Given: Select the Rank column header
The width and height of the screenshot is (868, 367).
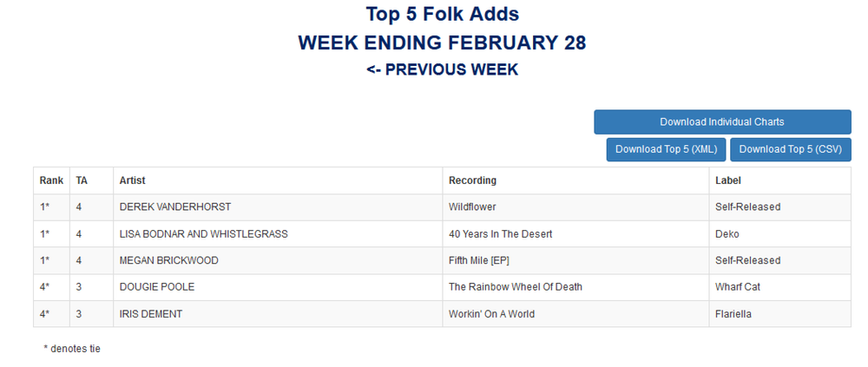Looking at the screenshot, I should point(51,180).
